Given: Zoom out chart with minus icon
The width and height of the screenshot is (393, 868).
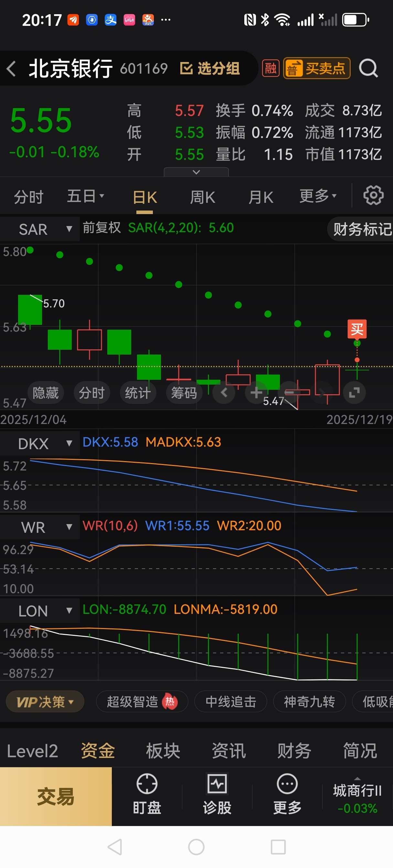Looking at the screenshot, I should click(290, 392).
